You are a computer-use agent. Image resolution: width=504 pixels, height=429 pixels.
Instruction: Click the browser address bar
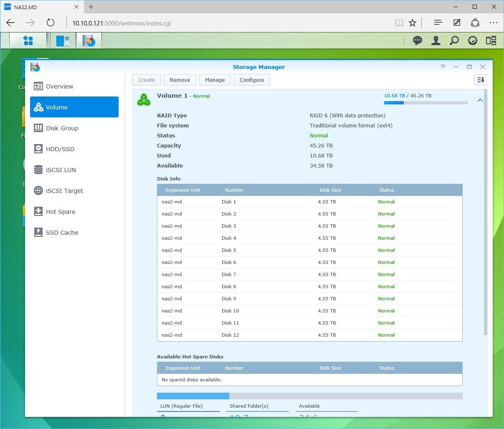point(230,23)
